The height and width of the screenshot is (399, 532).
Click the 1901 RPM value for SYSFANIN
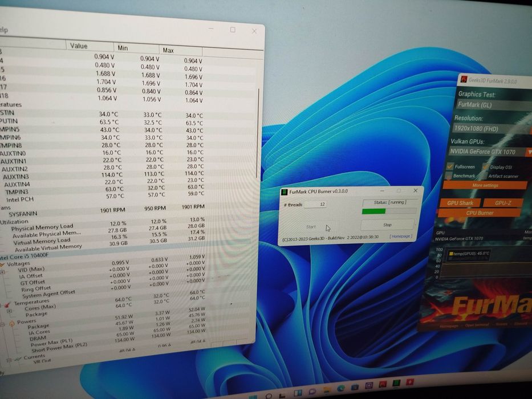pyautogui.click(x=112, y=210)
